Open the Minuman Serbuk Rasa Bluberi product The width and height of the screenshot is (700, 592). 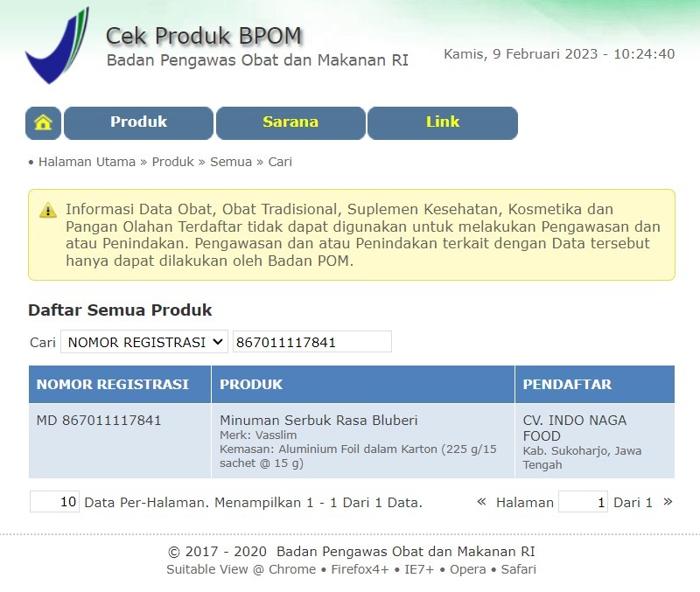point(318,421)
